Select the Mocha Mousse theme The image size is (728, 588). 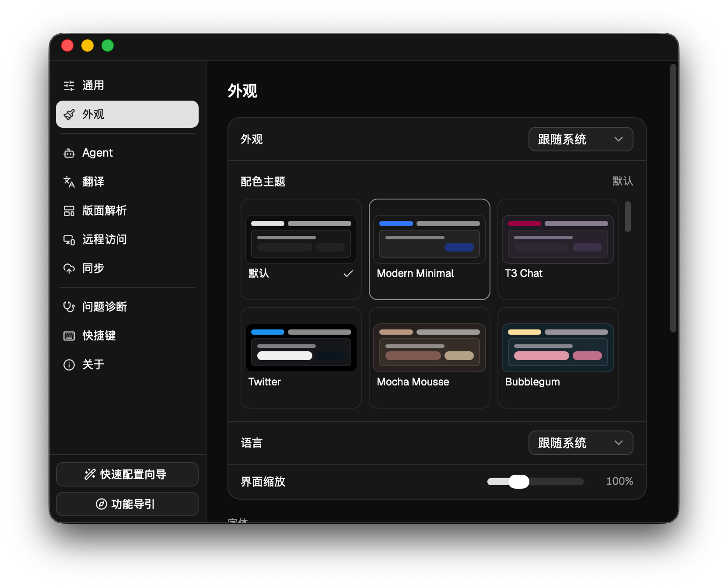(430, 358)
